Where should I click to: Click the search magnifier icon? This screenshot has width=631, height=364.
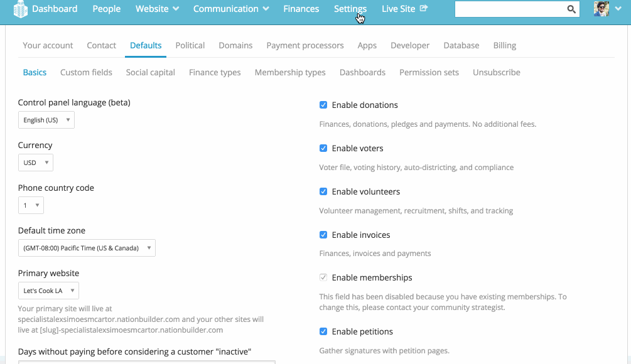571,9
